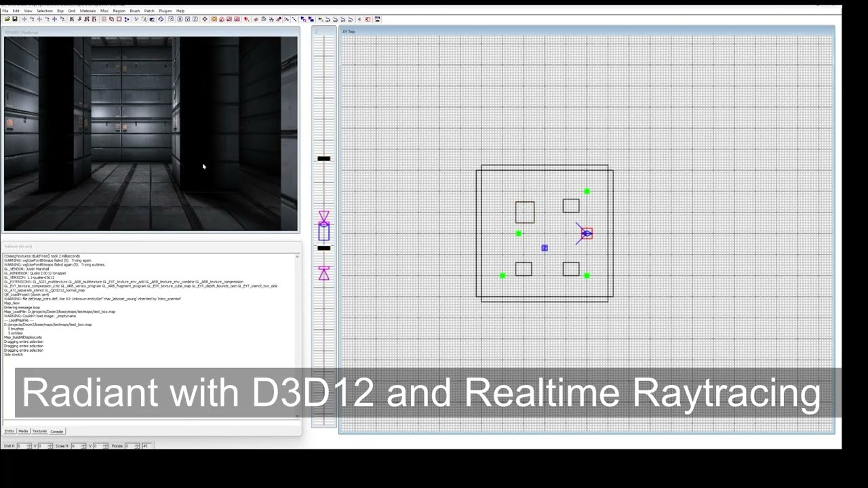Screen dimensions: 868x488
Task: Click the last toolbar icon on the right
Action: [x=377, y=19]
